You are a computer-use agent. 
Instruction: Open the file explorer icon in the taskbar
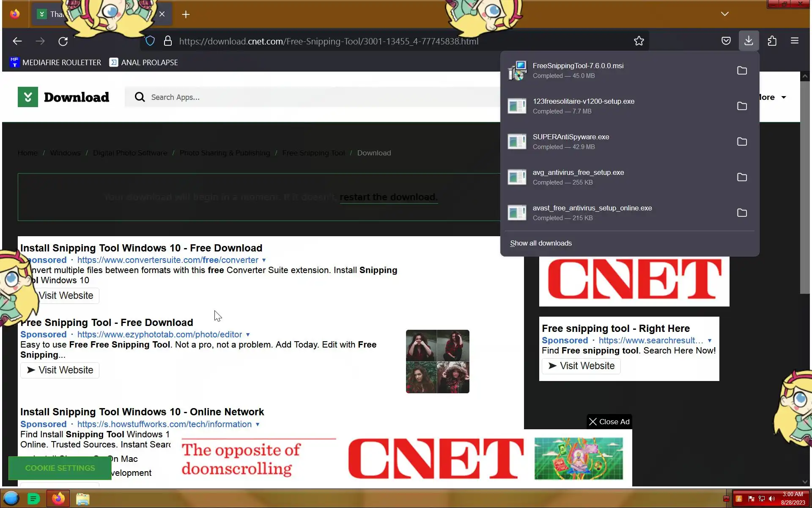tap(83, 499)
